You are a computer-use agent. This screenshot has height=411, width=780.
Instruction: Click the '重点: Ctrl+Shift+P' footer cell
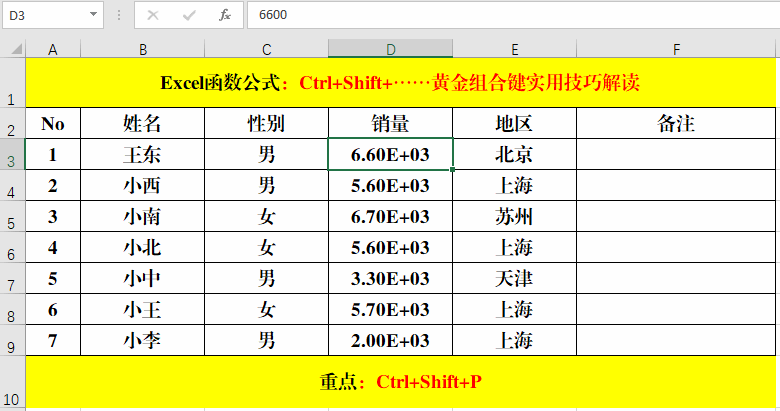pos(400,382)
